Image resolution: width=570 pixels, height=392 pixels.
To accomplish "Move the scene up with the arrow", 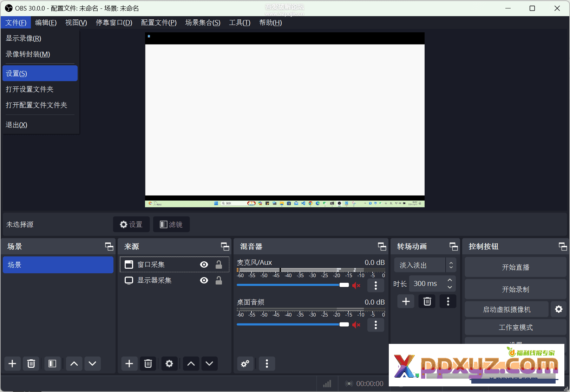I will pyautogui.click(x=74, y=364).
